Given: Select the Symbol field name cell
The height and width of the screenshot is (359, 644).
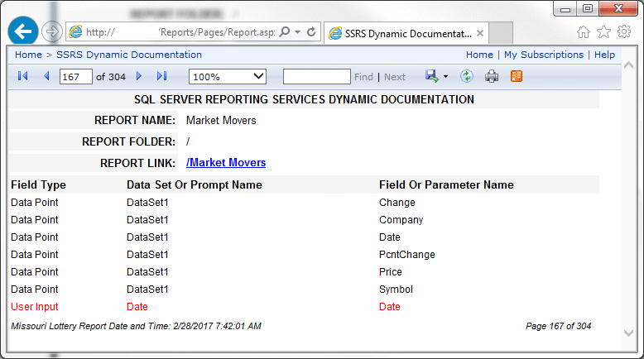Looking at the screenshot, I should [x=396, y=290].
